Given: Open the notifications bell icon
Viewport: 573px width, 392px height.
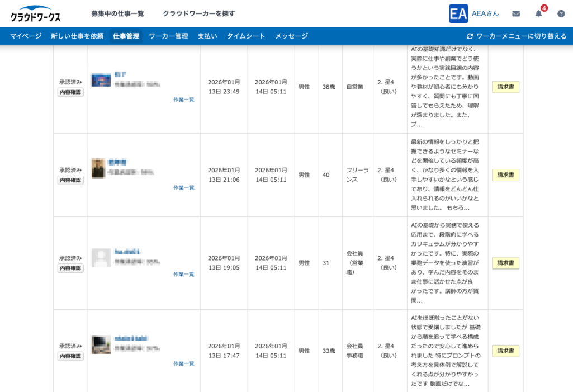Looking at the screenshot, I should click(538, 14).
